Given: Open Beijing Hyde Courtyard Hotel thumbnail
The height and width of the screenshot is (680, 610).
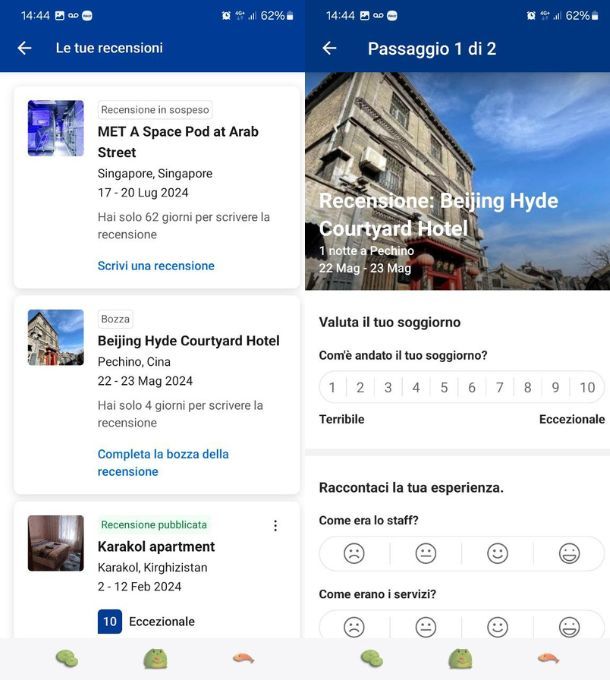Looking at the screenshot, I should [x=56, y=337].
